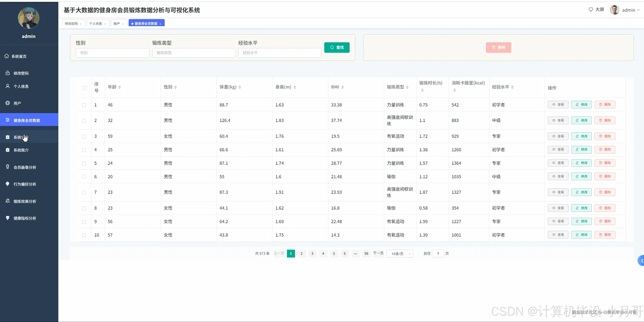Image resolution: width=644 pixels, height=322 pixels.
Task: Check the checkbox for row 10
Action: click(x=84, y=235)
